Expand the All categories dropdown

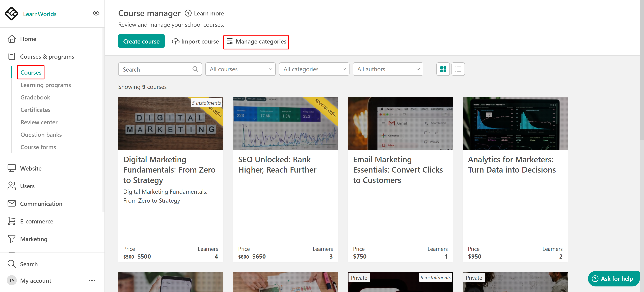(x=314, y=69)
